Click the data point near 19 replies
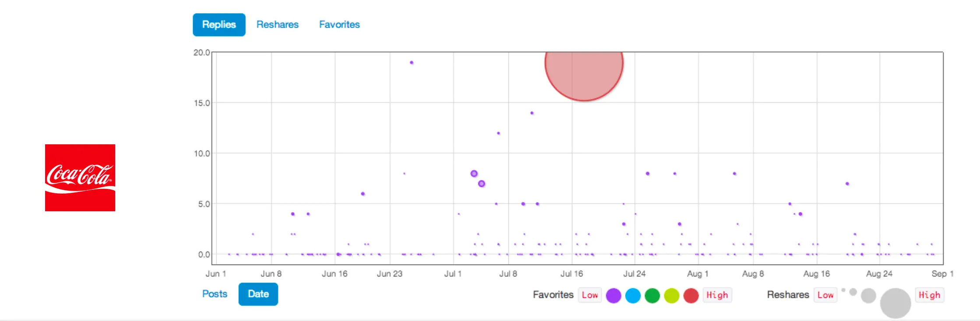Image resolution: width=980 pixels, height=321 pixels. coord(412,63)
